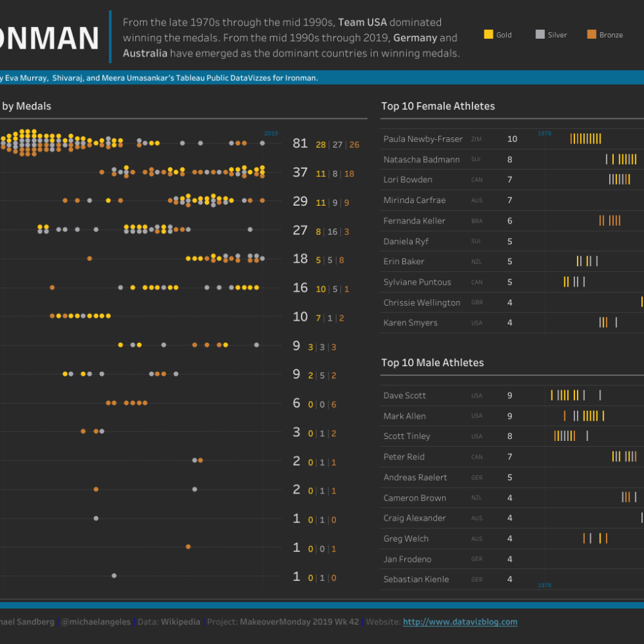644x644 pixels.
Task: Click the 81 total medals count
Action: 300,144
